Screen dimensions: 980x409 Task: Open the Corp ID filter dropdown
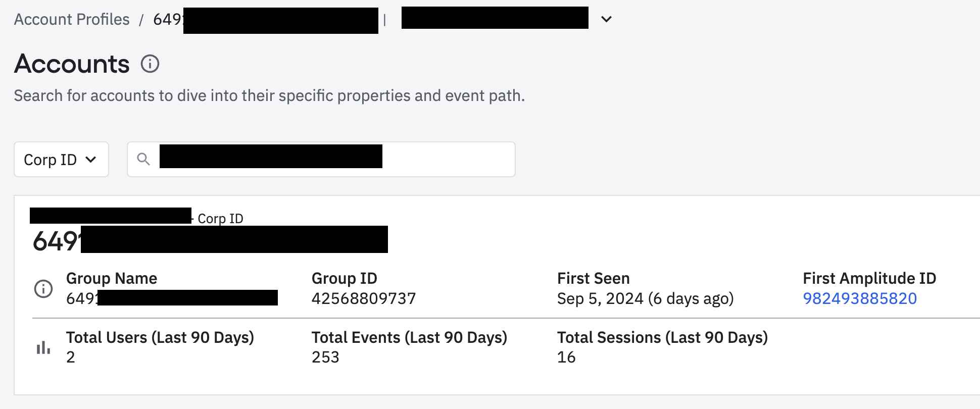tap(61, 160)
